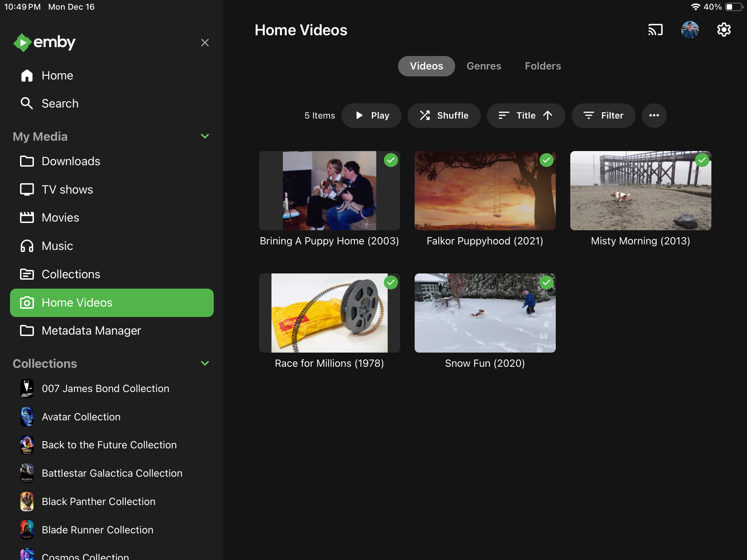Click the Emby logo in sidebar
Image resolution: width=747 pixels, height=560 pixels.
(44, 43)
